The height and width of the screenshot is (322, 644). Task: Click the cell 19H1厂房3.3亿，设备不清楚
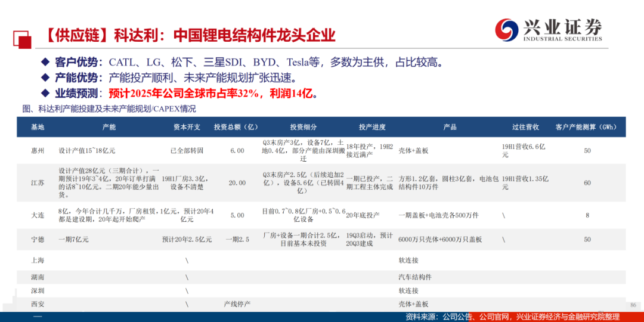[x=187, y=182]
